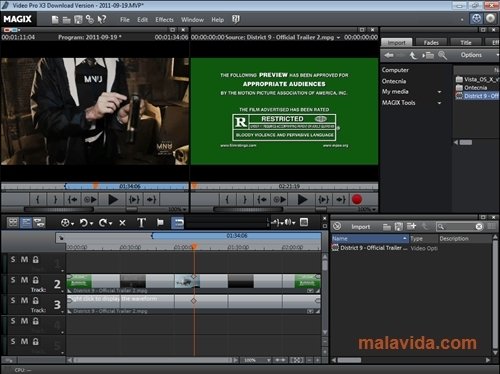Expand the My media dropdown
500x374 pixels.
[439, 92]
